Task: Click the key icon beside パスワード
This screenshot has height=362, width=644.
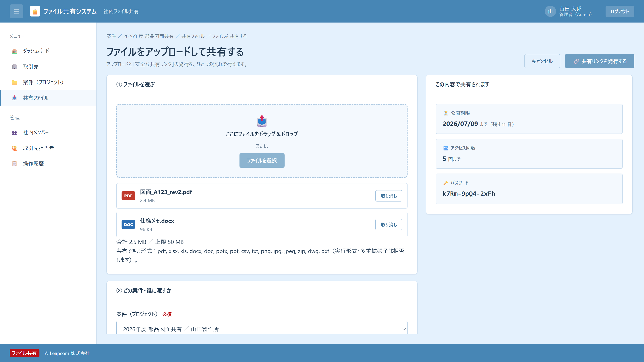Action: click(446, 183)
